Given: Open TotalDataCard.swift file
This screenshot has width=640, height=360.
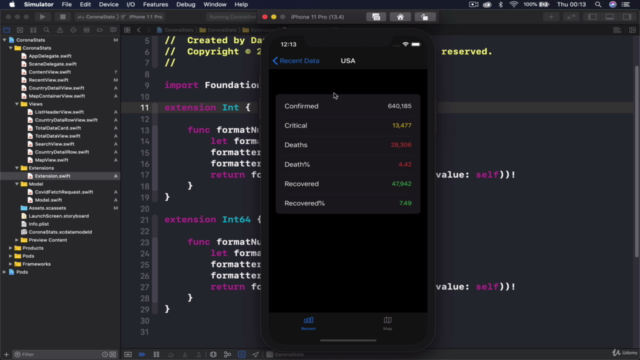Looking at the screenshot, I should 58,128.
